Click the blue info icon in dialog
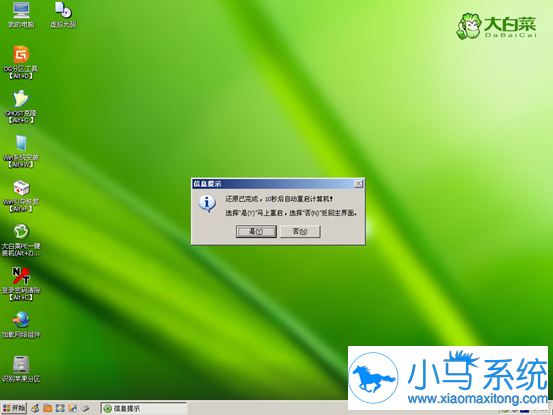Image resolution: width=553 pixels, height=415 pixels. click(207, 204)
